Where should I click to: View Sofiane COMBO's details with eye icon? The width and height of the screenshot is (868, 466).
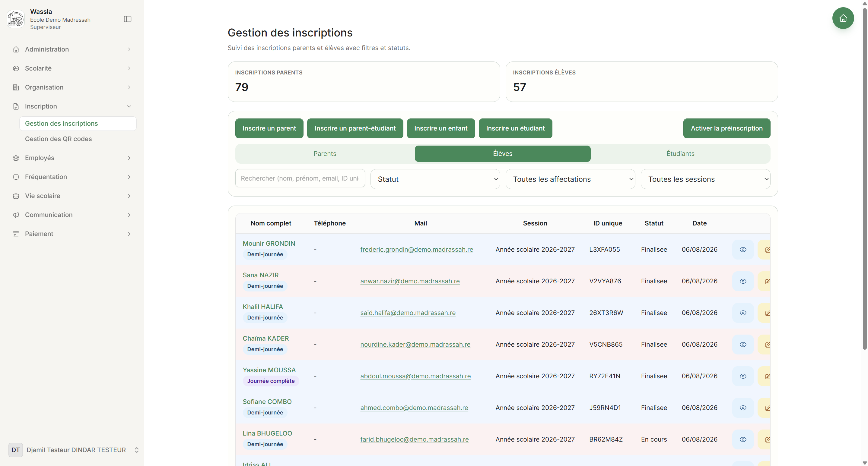743,408
